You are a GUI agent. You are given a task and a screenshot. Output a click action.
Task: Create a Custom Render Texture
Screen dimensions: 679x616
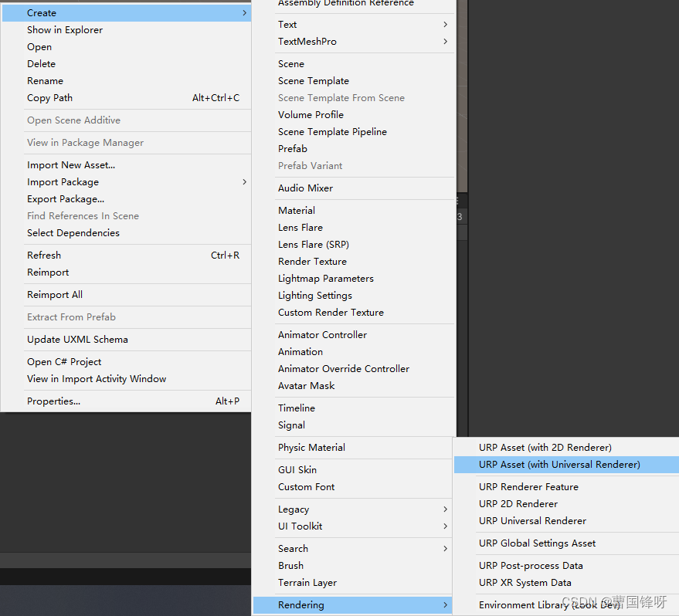tap(354, 313)
